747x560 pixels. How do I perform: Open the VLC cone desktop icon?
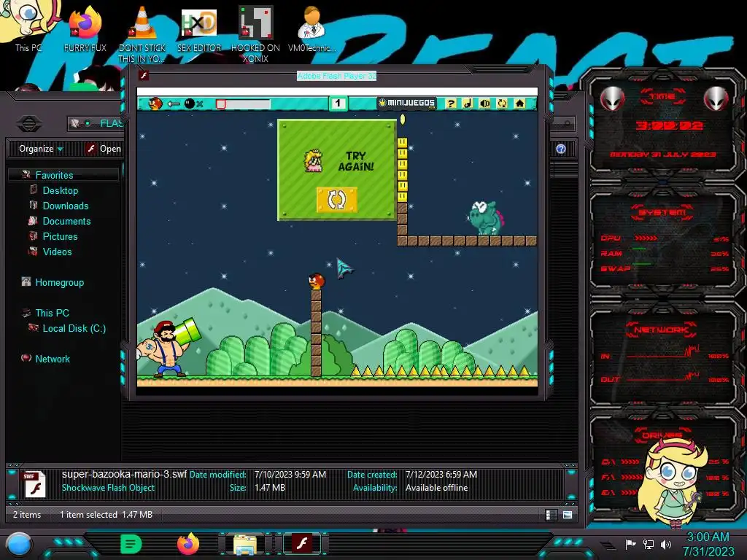(x=142, y=34)
